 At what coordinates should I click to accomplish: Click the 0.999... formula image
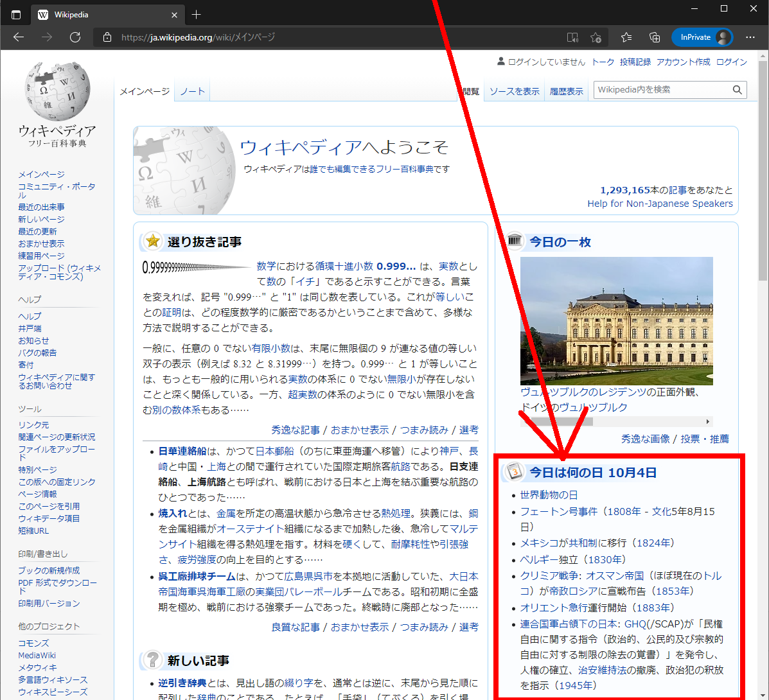pos(197,267)
